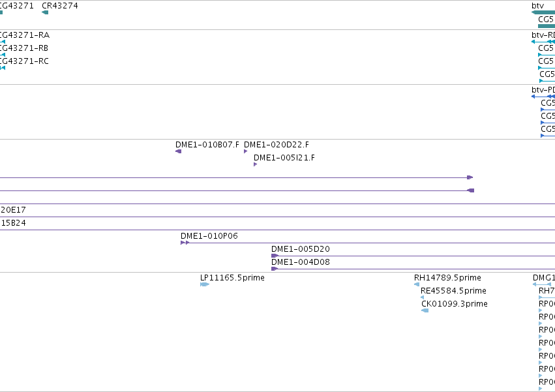
Task: Click the DME1-020D22.F arrow marker
Action: click(246, 151)
